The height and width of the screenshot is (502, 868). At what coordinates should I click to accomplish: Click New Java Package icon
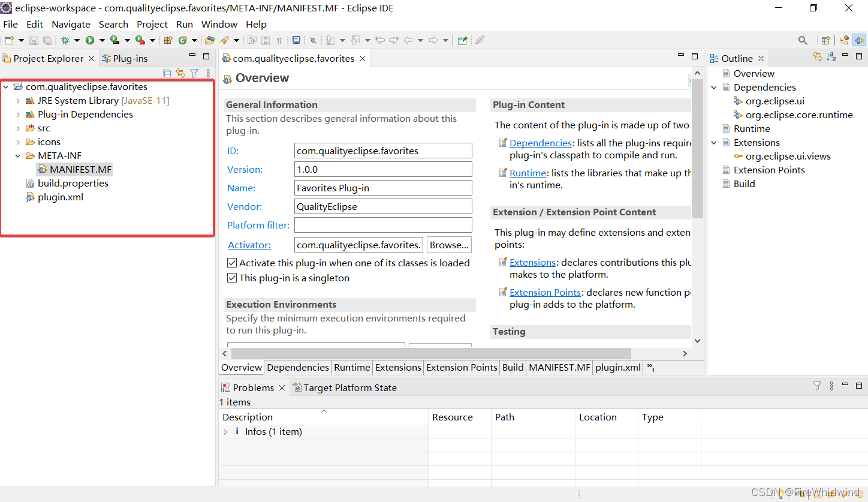tap(168, 40)
